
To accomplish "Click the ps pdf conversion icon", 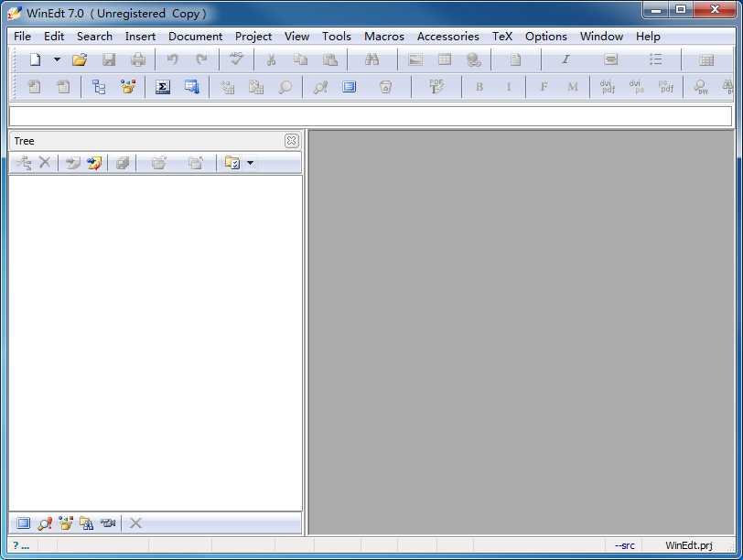I will pos(666,87).
